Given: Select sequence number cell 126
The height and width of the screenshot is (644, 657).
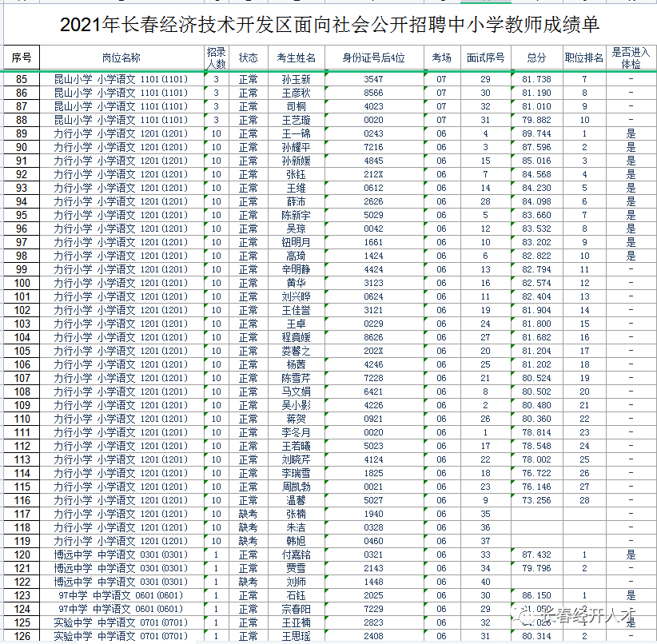Looking at the screenshot, I should [22, 636].
